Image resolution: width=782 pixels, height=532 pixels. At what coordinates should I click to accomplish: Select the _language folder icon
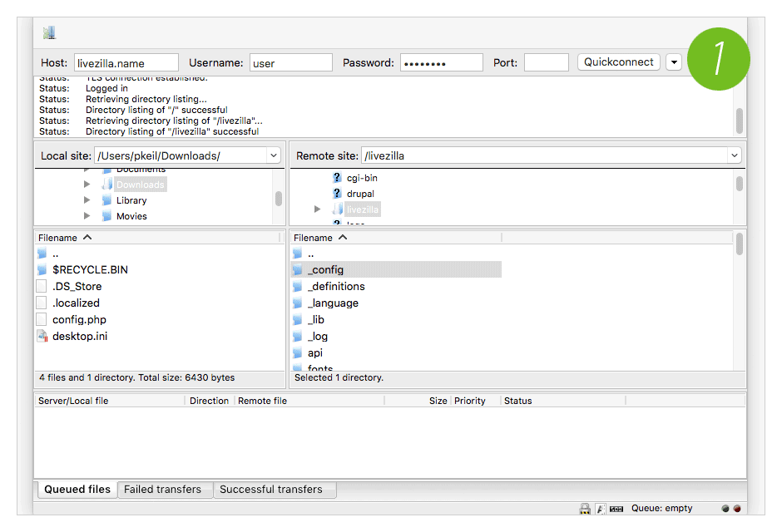(x=298, y=303)
